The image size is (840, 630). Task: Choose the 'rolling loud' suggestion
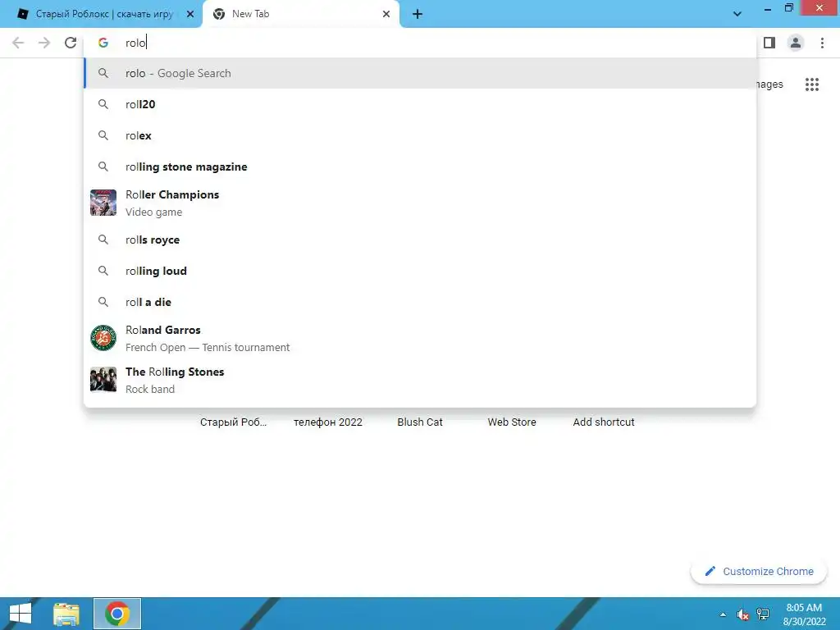[421, 271]
